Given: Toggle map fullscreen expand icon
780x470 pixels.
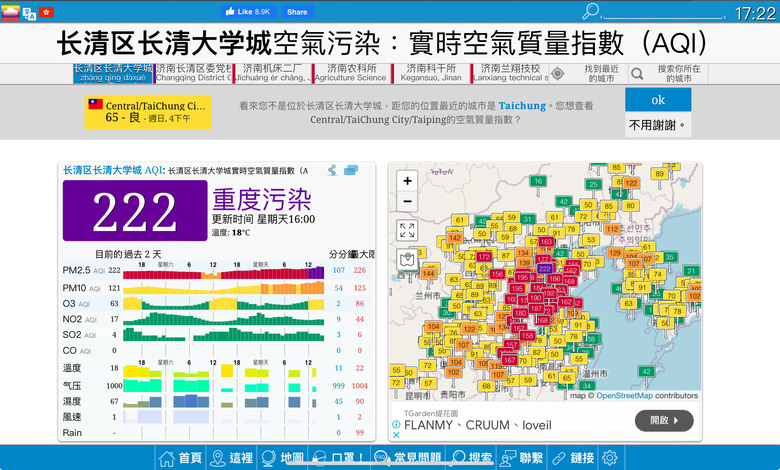Looking at the screenshot, I should tap(407, 230).
